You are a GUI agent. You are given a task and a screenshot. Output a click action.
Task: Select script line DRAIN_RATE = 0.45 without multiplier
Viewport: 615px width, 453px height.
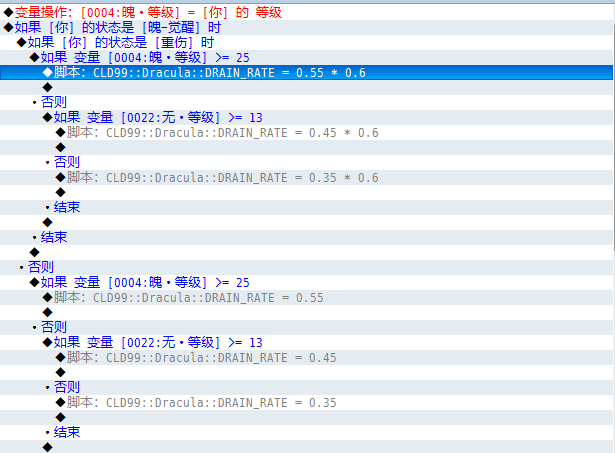click(306, 358)
